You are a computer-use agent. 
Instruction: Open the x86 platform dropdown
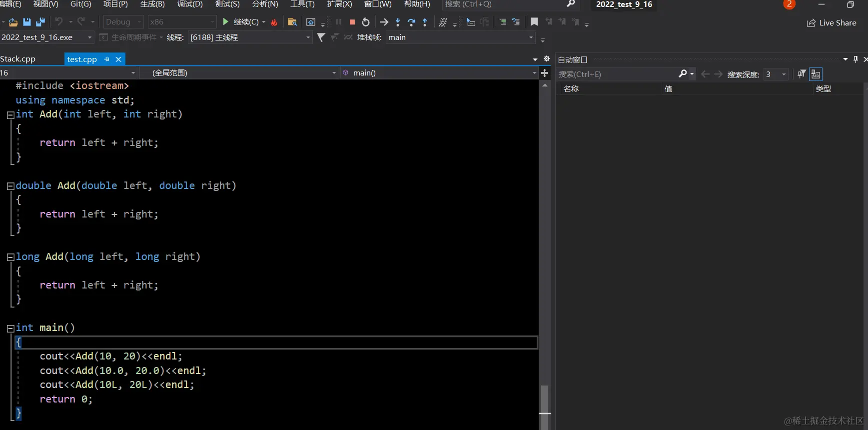[x=182, y=22]
